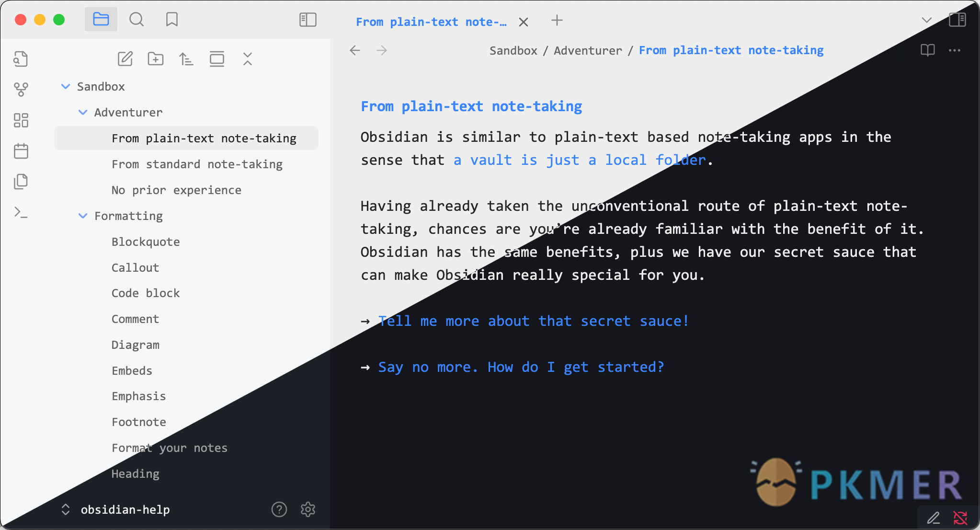
Task: Open the help icon
Action: [x=279, y=509]
